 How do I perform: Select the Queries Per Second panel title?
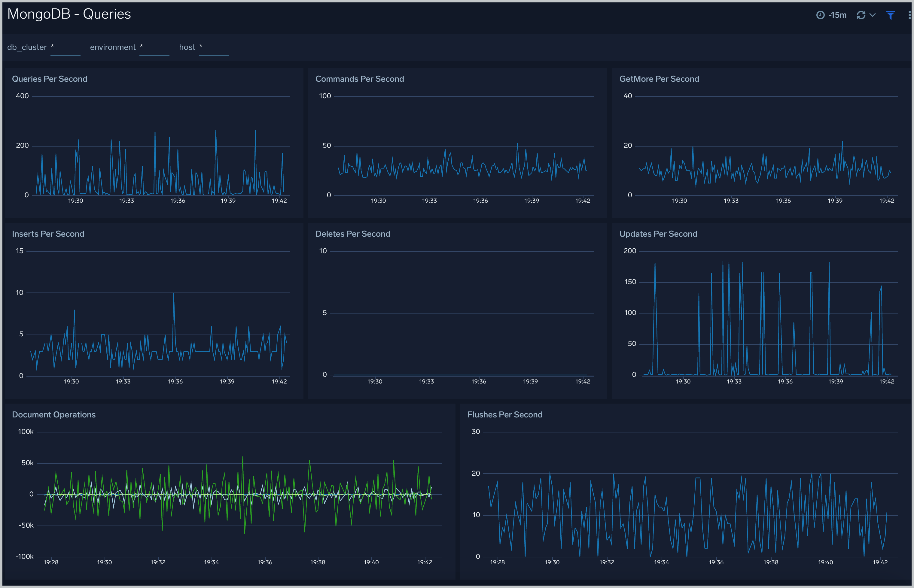coord(50,79)
